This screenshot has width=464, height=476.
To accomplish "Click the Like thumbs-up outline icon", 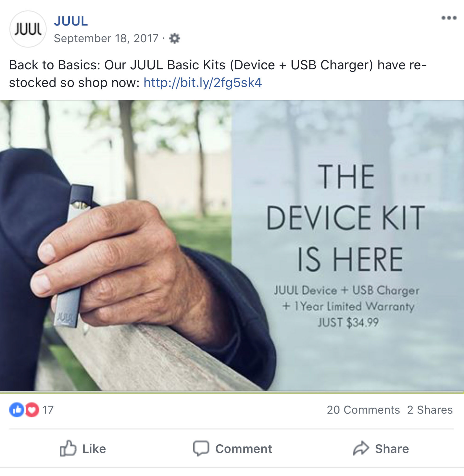I will [x=68, y=448].
